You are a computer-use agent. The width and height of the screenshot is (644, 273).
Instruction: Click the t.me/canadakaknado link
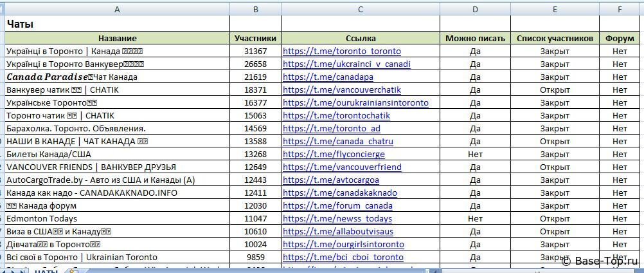tap(340, 193)
